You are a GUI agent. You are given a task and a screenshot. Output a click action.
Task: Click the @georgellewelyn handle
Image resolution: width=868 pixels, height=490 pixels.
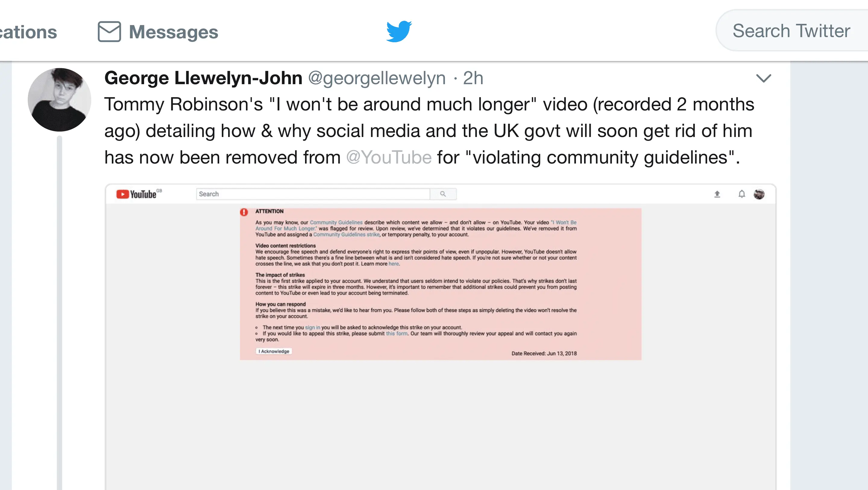pos(377,78)
